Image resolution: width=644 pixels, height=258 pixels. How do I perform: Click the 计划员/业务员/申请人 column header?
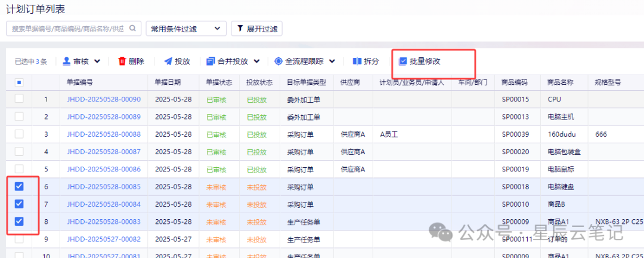coord(412,82)
